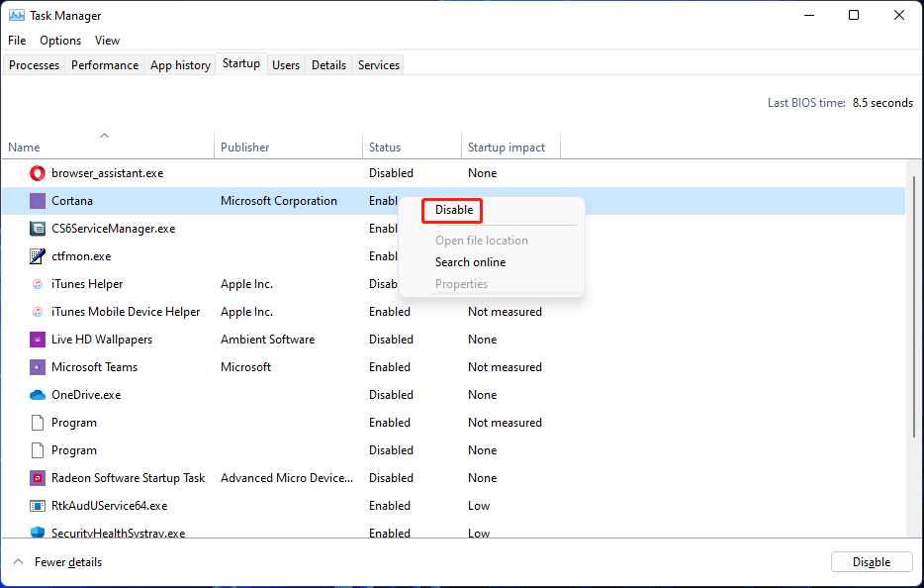
Task: Choose Disable in the context menu
Action: click(x=454, y=210)
